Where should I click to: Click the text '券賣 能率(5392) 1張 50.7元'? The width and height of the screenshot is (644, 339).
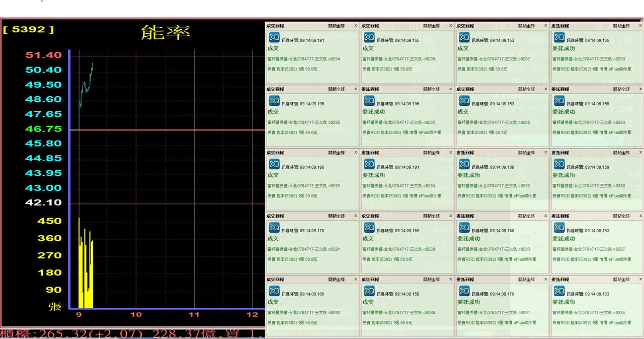coord(482,132)
